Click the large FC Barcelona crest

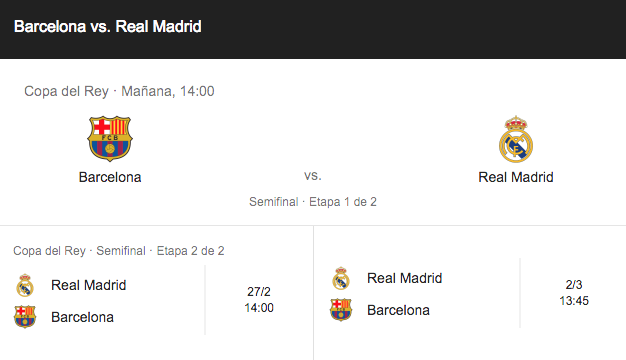pyautogui.click(x=110, y=138)
